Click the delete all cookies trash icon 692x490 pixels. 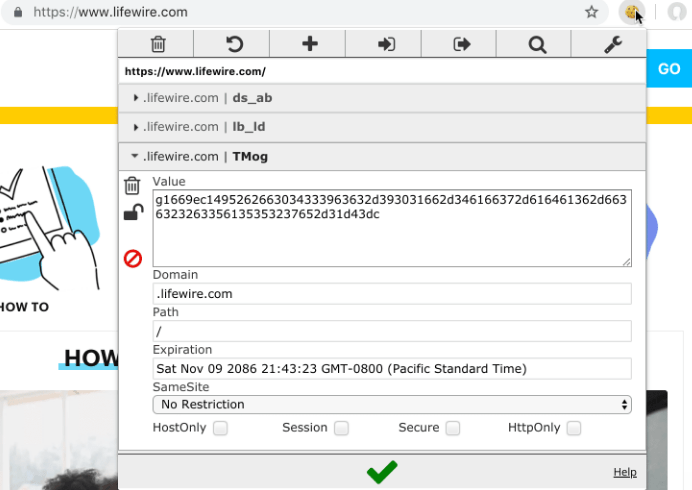[157, 44]
